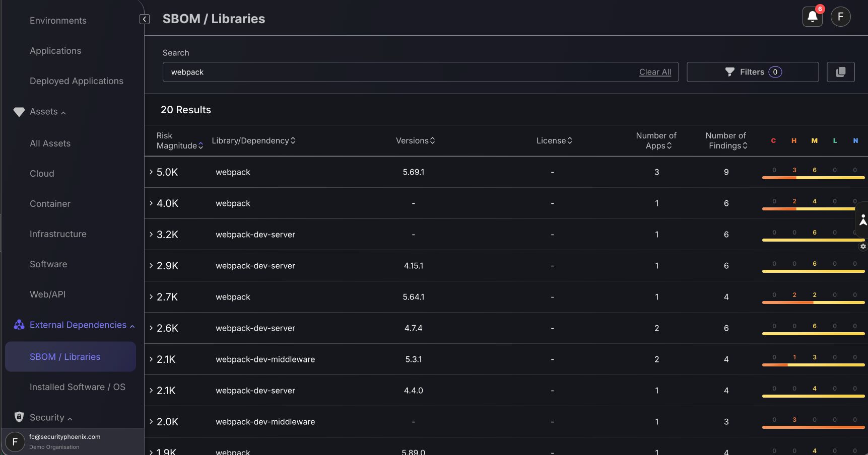Click the F avatar next to fc@securityphoenix.com
The width and height of the screenshot is (868, 455).
(15, 441)
